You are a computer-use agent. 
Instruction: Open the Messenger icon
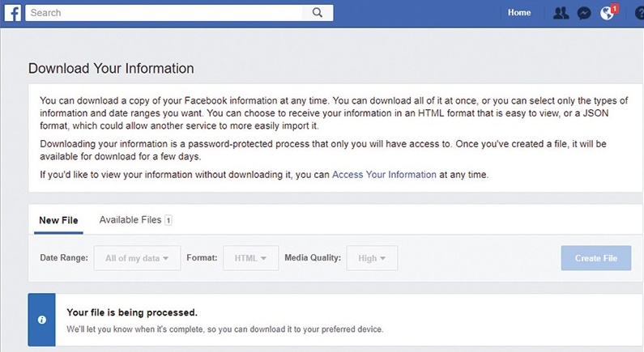point(583,14)
